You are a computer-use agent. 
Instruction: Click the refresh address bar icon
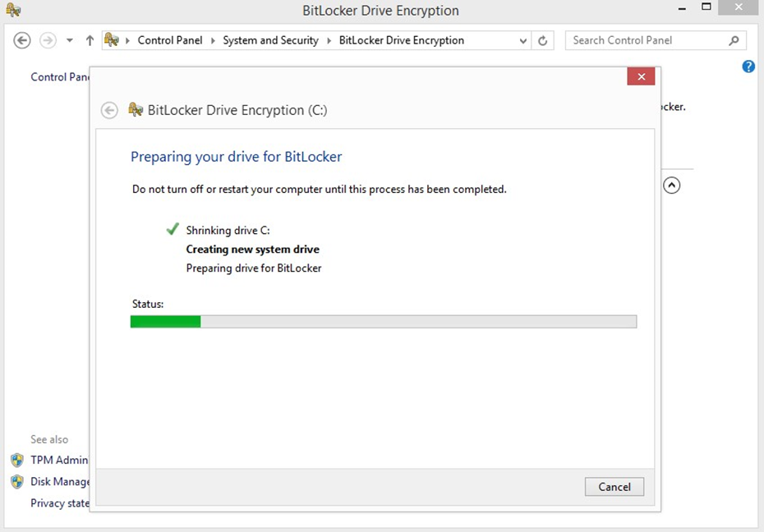point(542,40)
